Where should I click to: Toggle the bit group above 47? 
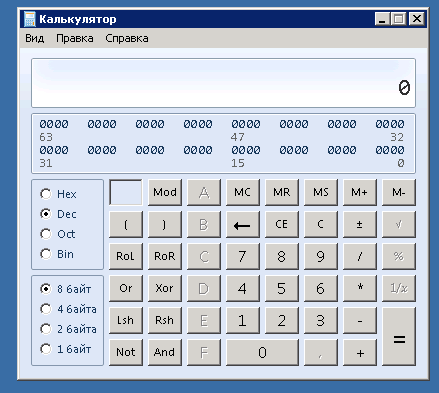pos(246,124)
